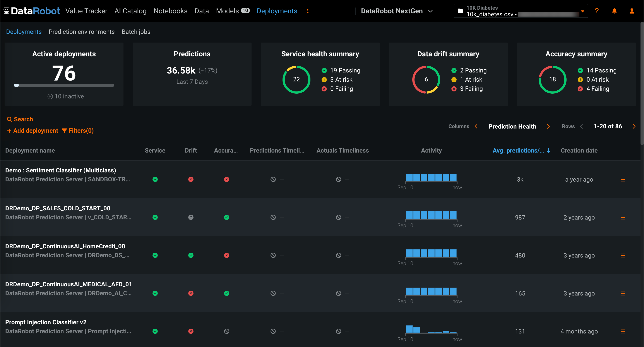
Task: Go to next rows page chevron
Action: (x=634, y=127)
